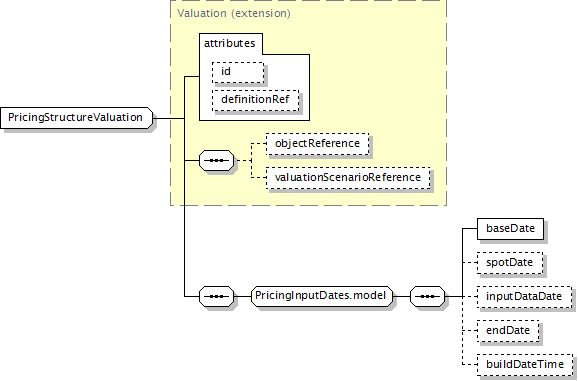Select the PricingStructureValuation root node
Screen dimensions: 578x381
(76, 118)
